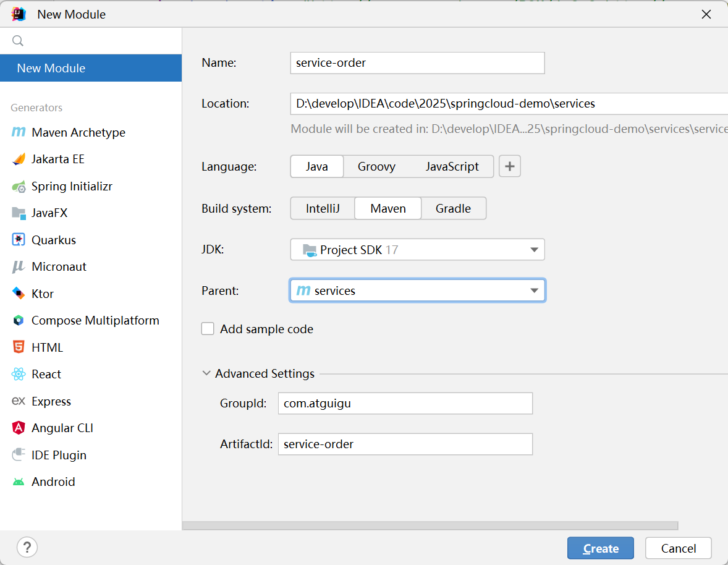Viewport: 728px width, 565px height.
Task: Open help with the question mark button
Action: 27,547
